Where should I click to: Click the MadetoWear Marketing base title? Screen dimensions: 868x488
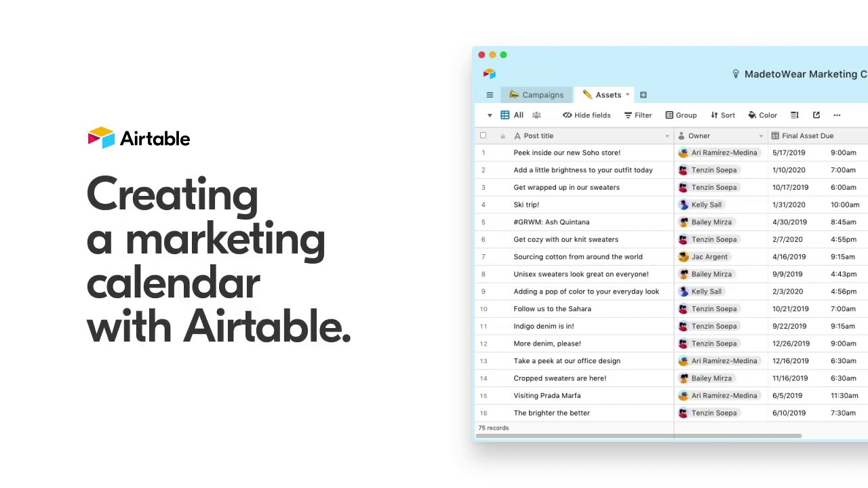click(806, 74)
